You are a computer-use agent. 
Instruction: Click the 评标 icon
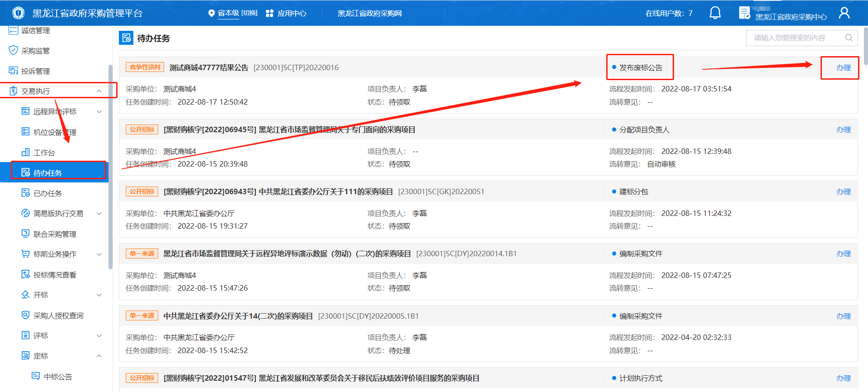tap(26, 335)
